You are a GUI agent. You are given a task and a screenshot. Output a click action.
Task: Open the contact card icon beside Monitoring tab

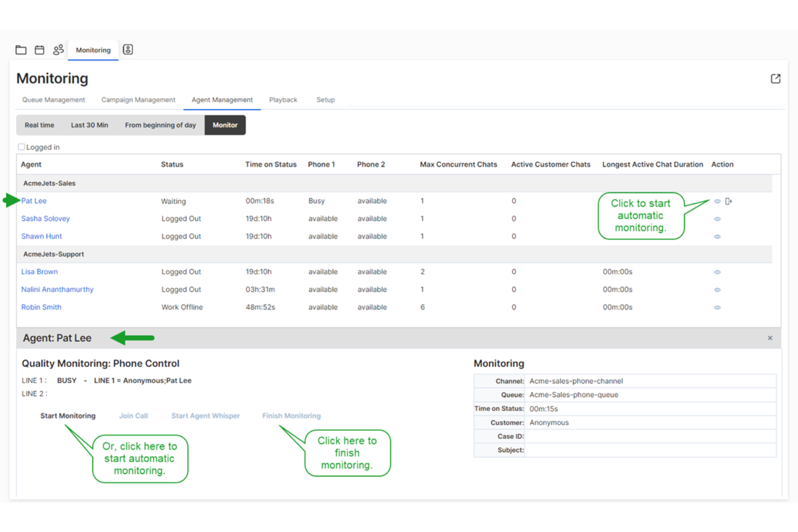pyautogui.click(x=128, y=49)
